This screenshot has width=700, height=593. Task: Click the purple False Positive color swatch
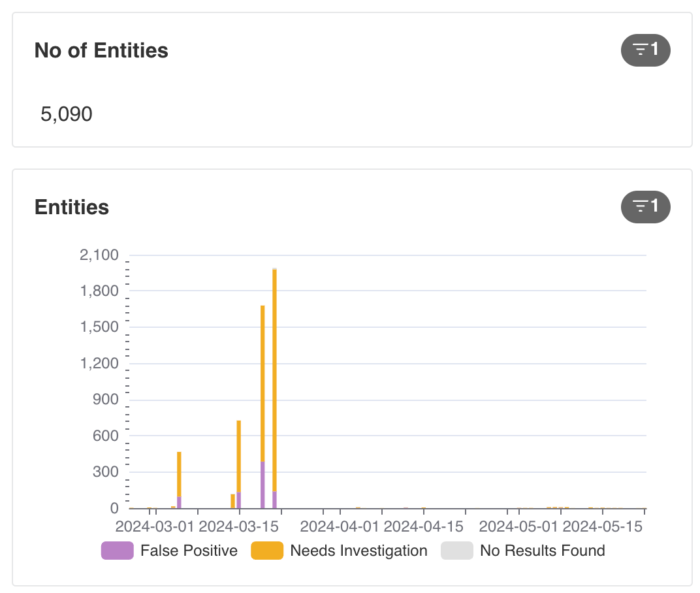click(x=118, y=551)
